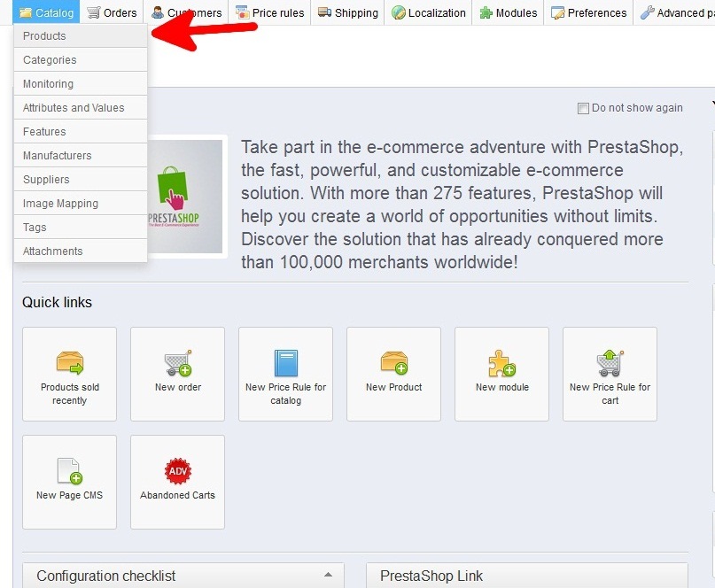Open the Localization menu tab
This screenshot has width=715, height=588.
coord(429,12)
